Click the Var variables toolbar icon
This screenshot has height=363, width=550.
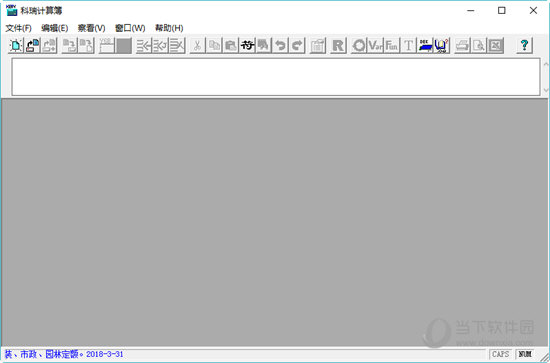click(375, 46)
